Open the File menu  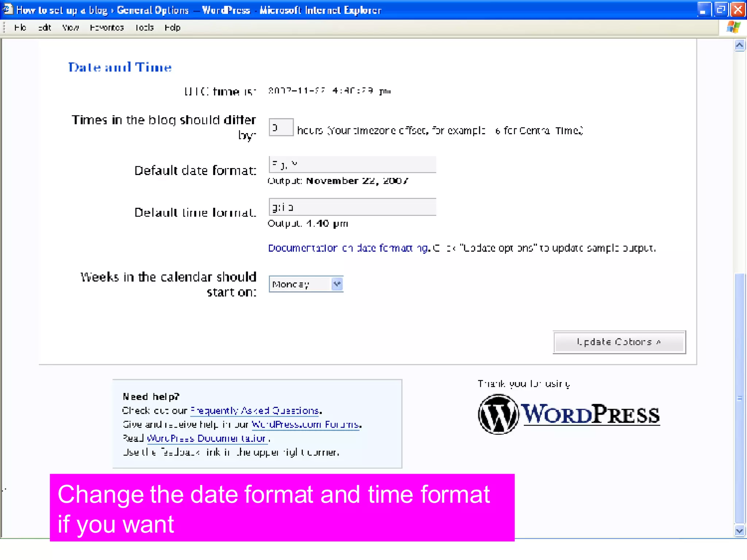[20, 28]
